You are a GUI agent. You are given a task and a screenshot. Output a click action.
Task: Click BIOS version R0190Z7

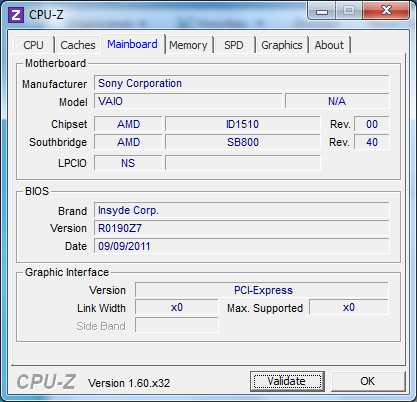coord(242,228)
